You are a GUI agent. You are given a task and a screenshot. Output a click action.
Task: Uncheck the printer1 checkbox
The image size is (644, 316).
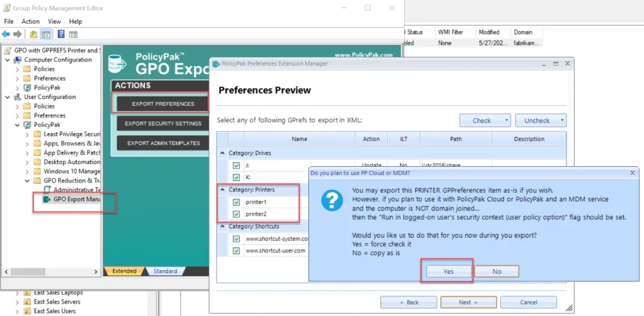click(x=237, y=202)
